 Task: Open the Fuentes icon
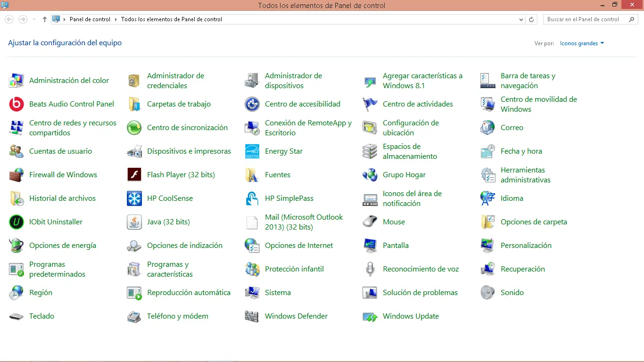(x=252, y=175)
